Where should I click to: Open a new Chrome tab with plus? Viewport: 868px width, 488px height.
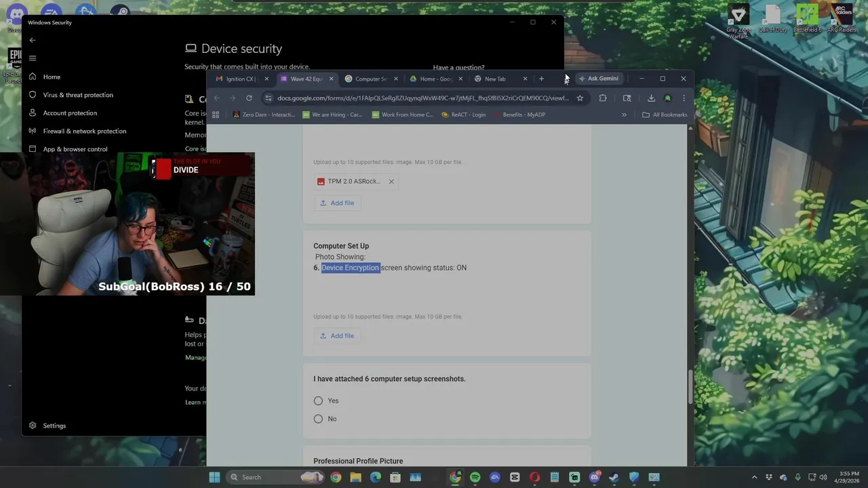point(541,79)
